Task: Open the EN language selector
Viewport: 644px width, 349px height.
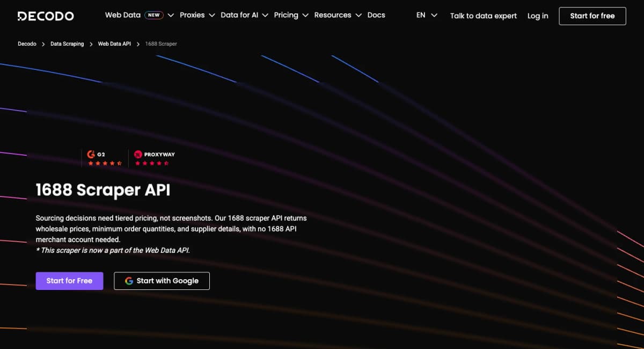Action: 421,15
